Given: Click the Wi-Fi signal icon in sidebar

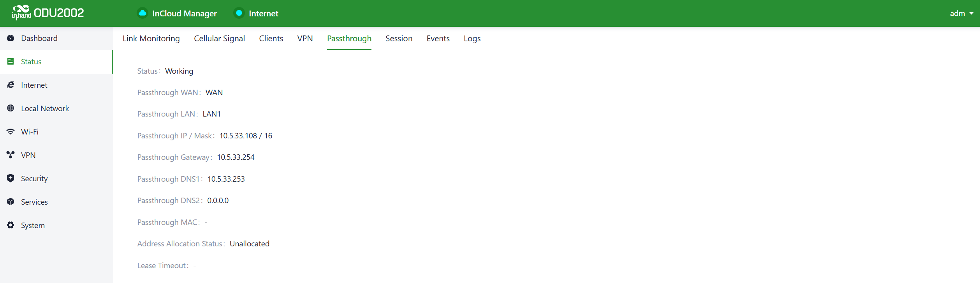Looking at the screenshot, I should coord(11,132).
